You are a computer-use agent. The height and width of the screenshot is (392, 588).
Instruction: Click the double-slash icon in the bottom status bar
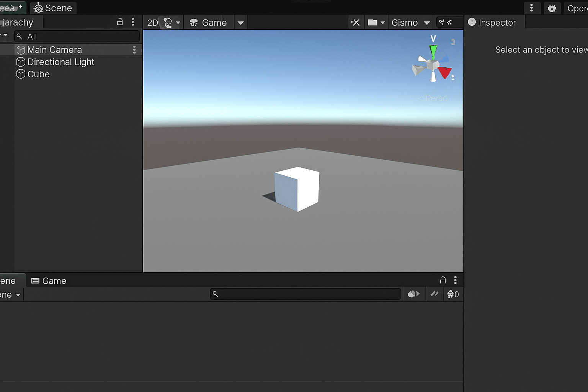pyautogui.click(x=434, y=294)
